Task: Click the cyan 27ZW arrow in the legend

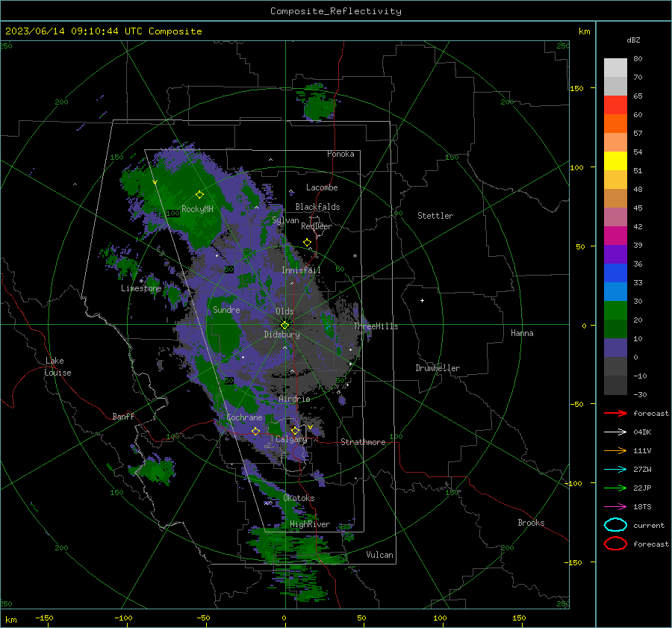Action: click(x=615, y=470)
